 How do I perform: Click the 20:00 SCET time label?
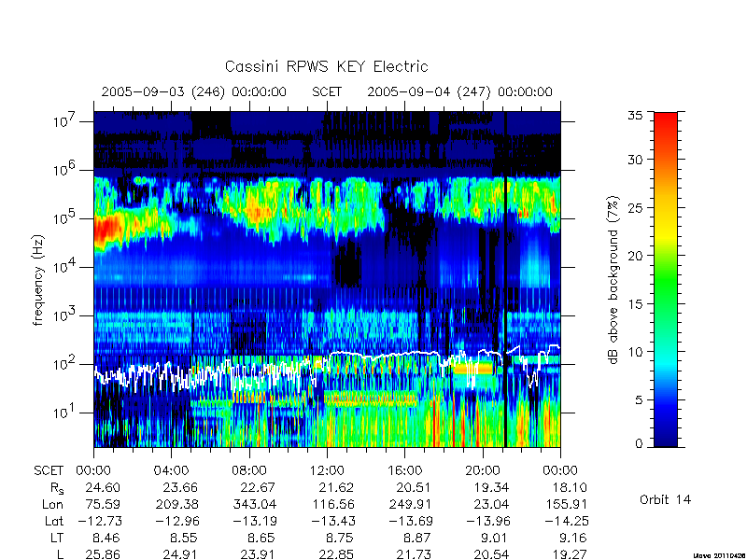click(483, 470)
